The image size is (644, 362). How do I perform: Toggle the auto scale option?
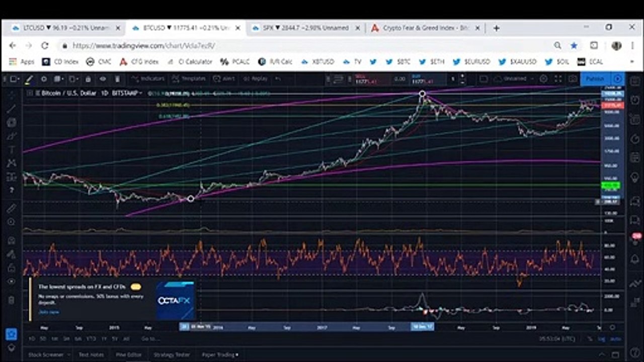click(615, 339)
